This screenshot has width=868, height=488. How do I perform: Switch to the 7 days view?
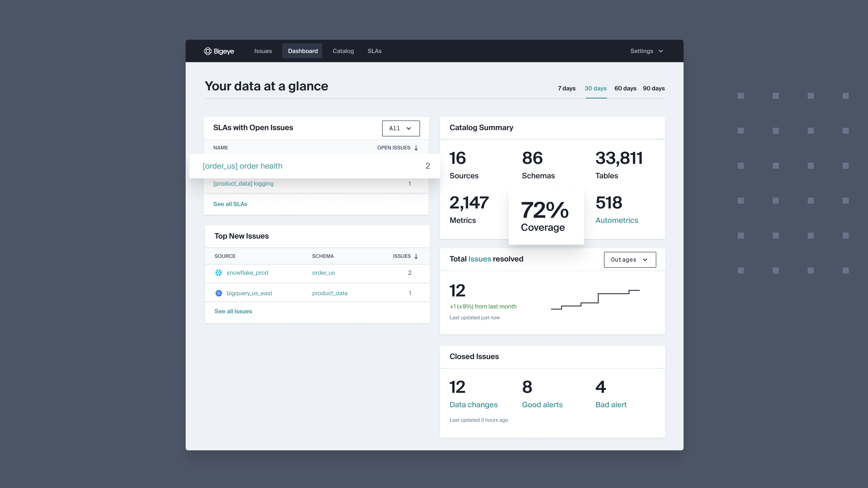click(566, 88)
